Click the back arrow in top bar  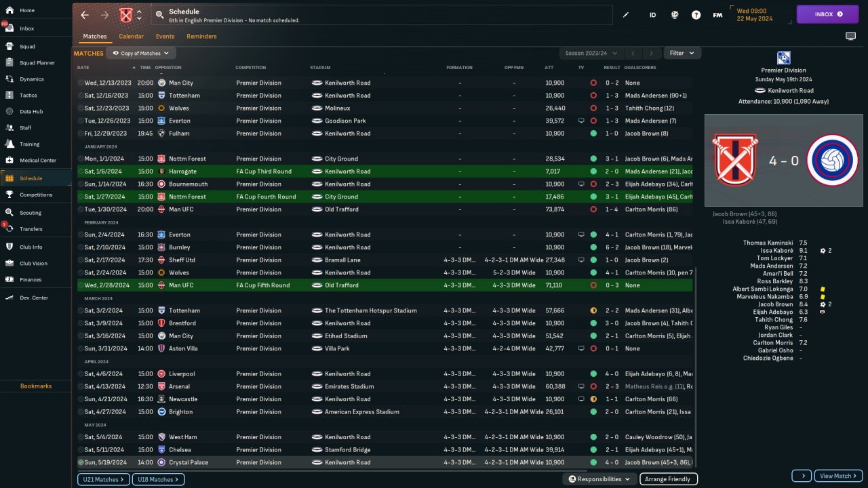85,15
